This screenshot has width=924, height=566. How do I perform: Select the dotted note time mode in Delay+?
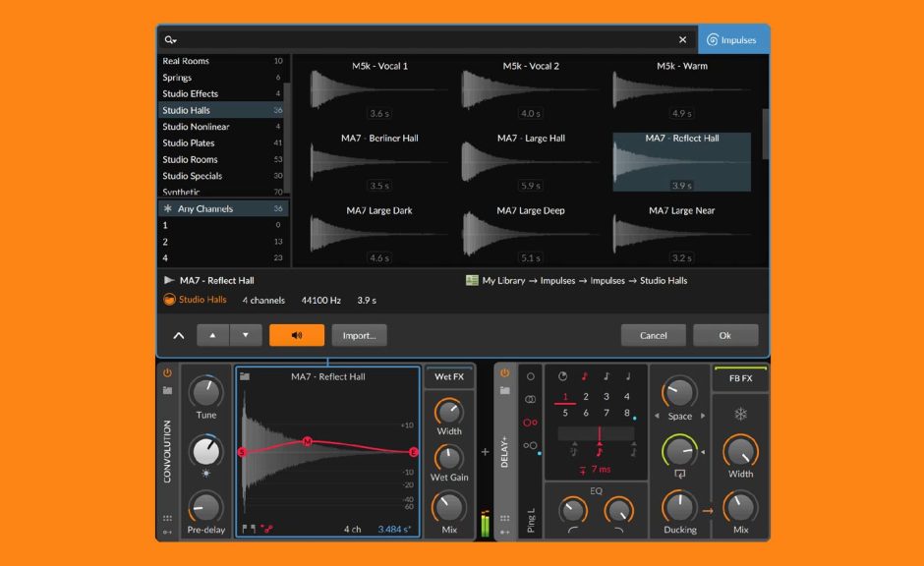coord(586,375)
